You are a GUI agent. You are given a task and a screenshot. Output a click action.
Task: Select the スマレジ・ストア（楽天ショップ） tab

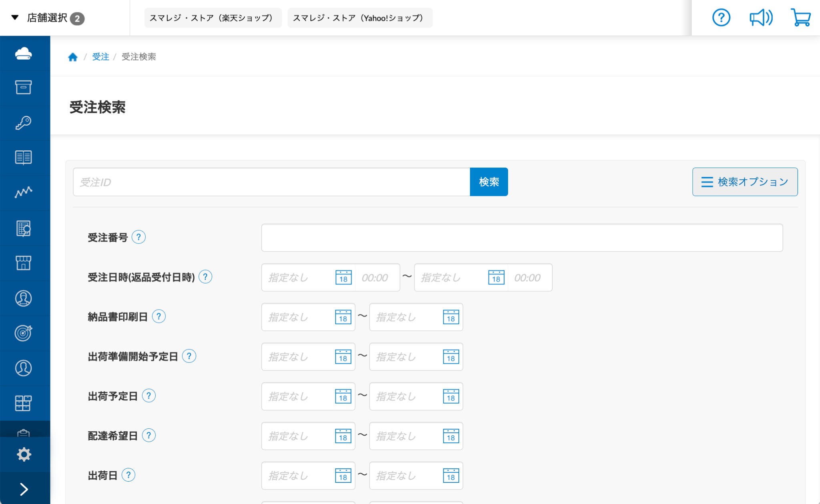click(x=213, y=18)
